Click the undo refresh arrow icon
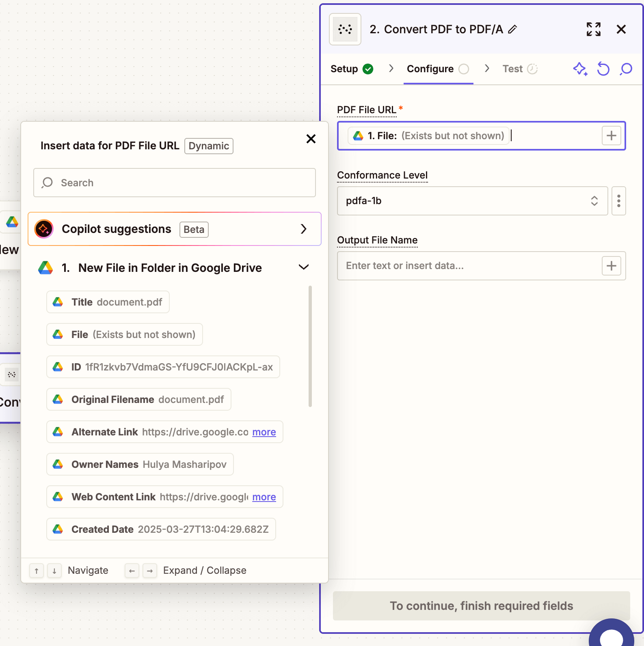 tap(603, 69)
